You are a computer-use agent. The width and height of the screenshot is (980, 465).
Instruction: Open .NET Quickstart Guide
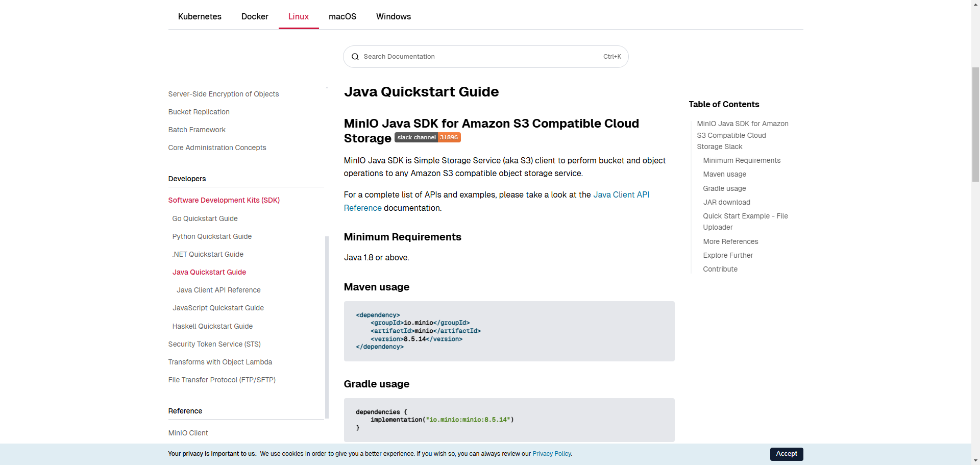[208, 254]
